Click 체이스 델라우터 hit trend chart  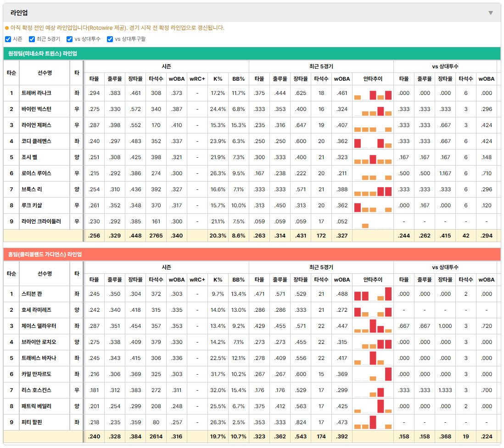click(373, 326)
